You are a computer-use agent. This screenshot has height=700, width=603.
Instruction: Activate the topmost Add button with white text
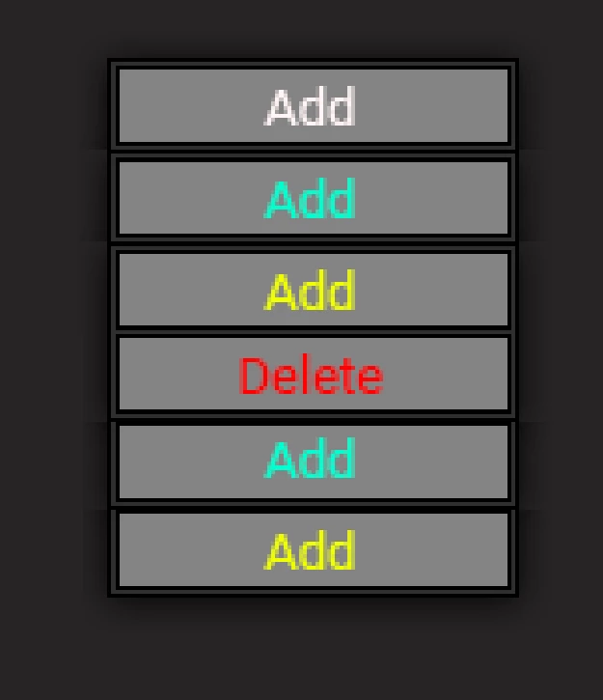pyautogui.click(x=314, y=106)
